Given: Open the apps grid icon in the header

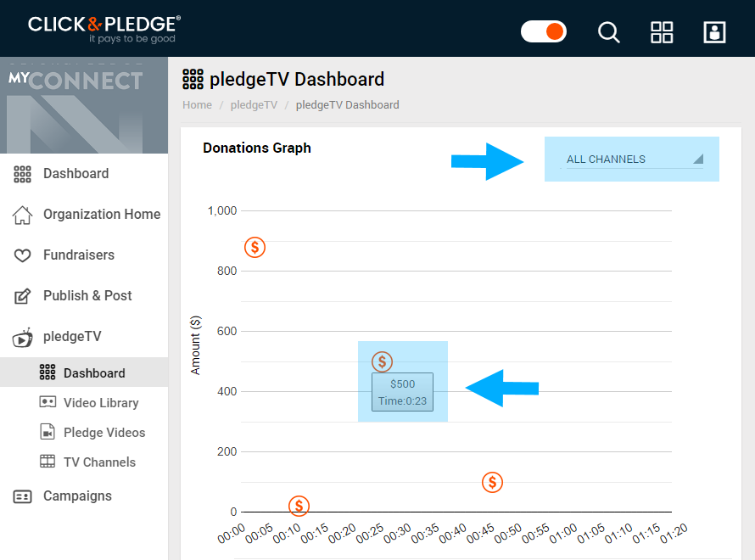Looking at the screenshot, I should click(662, 32).
